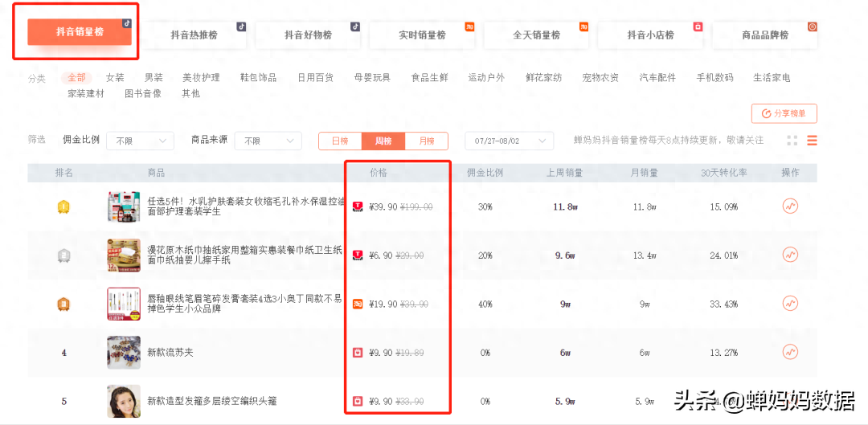
Task: Select the 实时销量榜 tab
Action: 422,35
